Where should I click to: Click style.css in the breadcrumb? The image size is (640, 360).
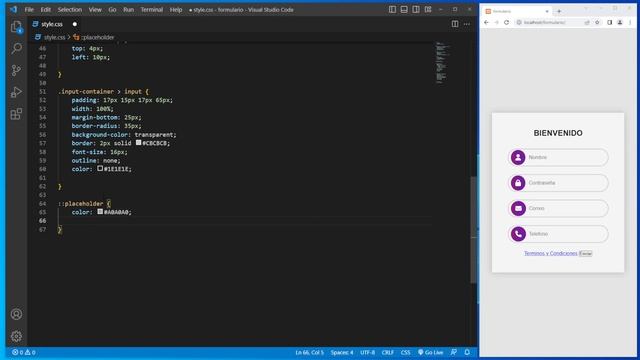point(54,37)
